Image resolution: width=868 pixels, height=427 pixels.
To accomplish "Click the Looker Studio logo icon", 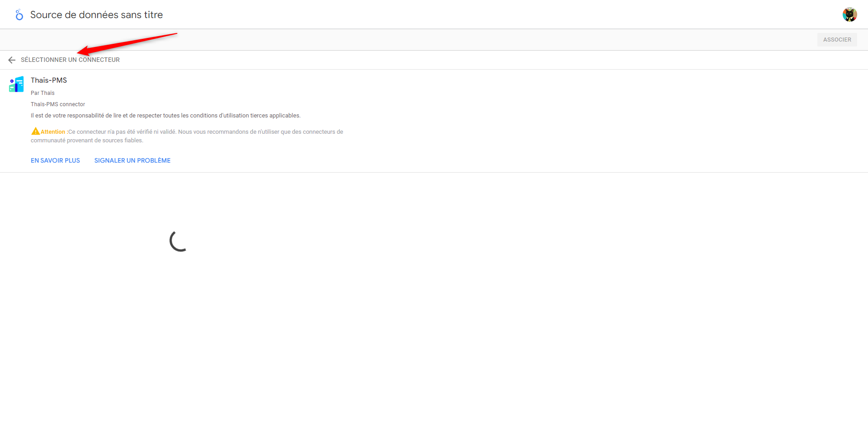I will tap(19, 15).
